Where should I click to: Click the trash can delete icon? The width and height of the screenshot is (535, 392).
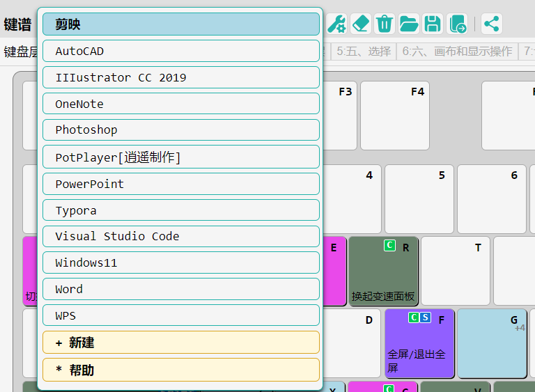point(384,24)
